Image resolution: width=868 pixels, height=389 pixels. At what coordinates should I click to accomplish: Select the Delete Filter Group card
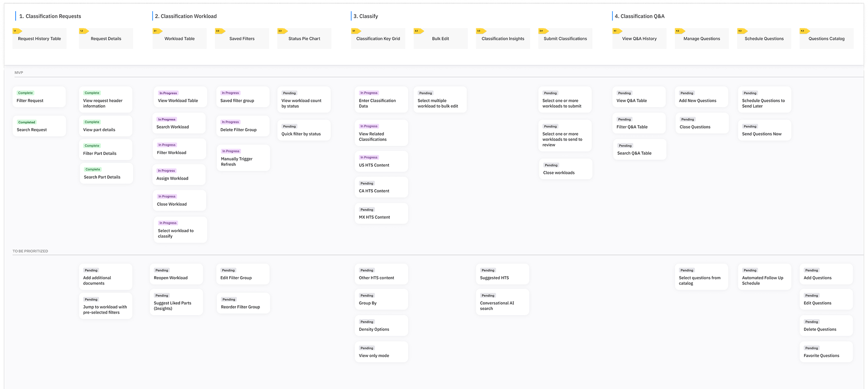[243, 126]
